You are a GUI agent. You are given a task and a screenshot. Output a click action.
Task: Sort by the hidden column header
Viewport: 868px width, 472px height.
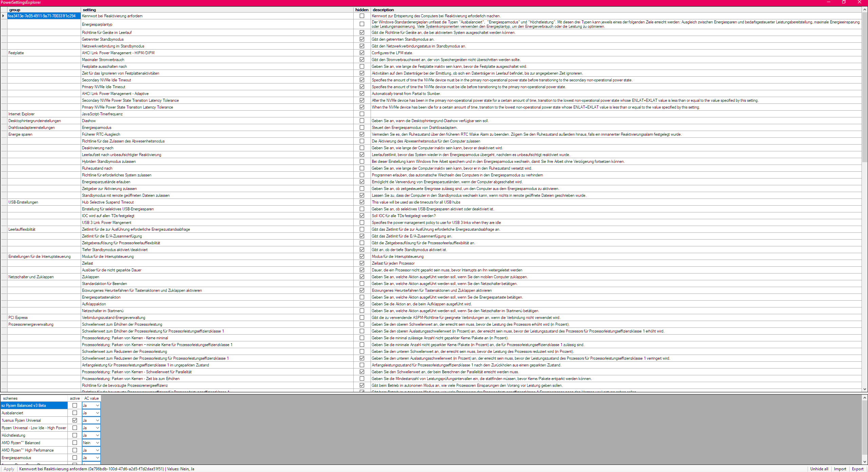361,10
